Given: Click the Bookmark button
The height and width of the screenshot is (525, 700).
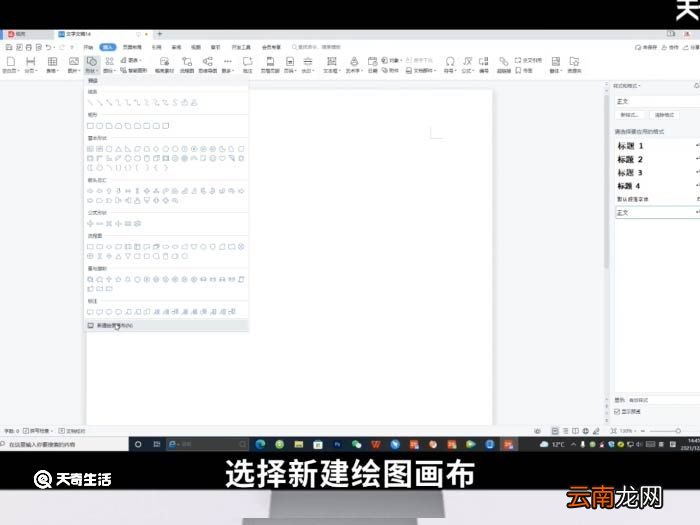Looking at the screenshot, I should [524, 71].
